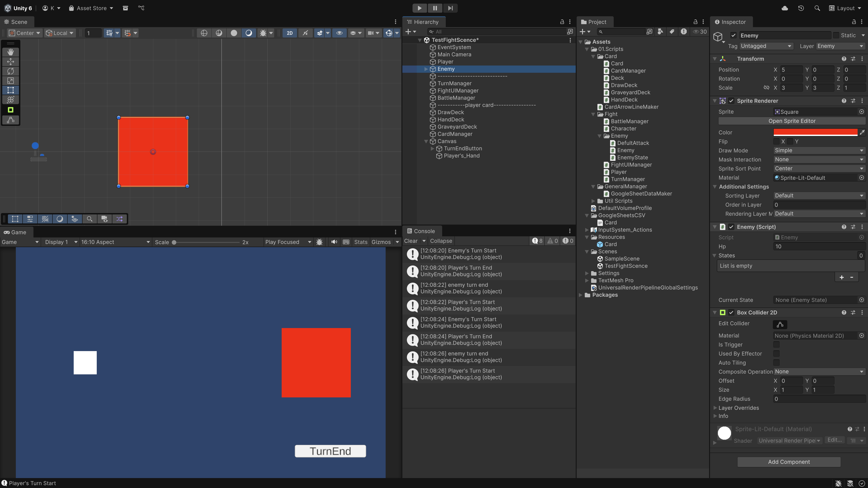Toggle Collapse in the Console
The image size is (868, 488).
[x=441, y=241]
